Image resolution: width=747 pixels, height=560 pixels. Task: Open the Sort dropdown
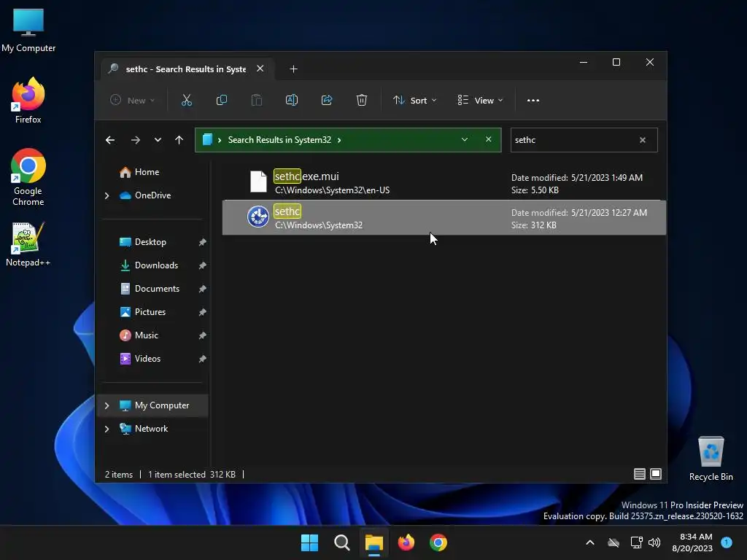414,101
